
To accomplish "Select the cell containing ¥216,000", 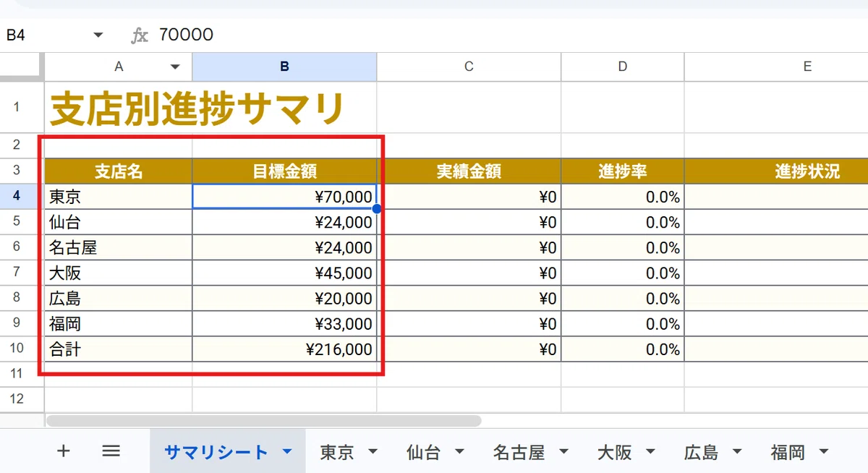I will pyautogui.click(x=284, y=349).
